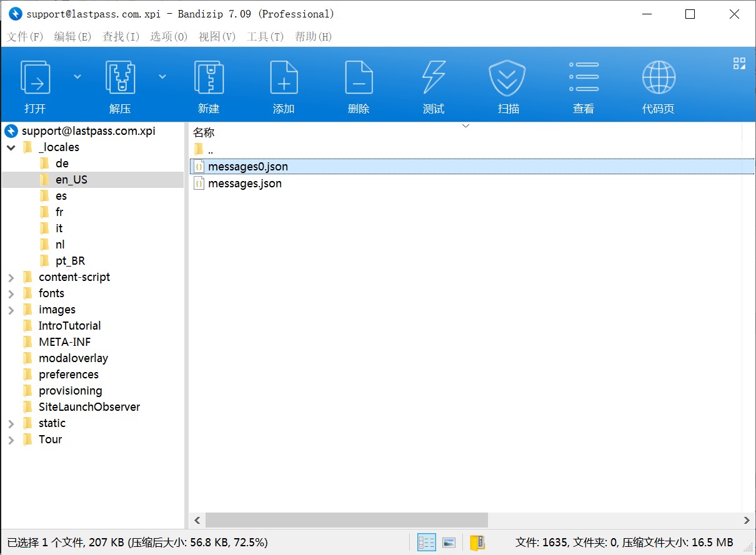Select the it locale folder
This screenshot has width=756, height=555.
click(x=59, y=228)
